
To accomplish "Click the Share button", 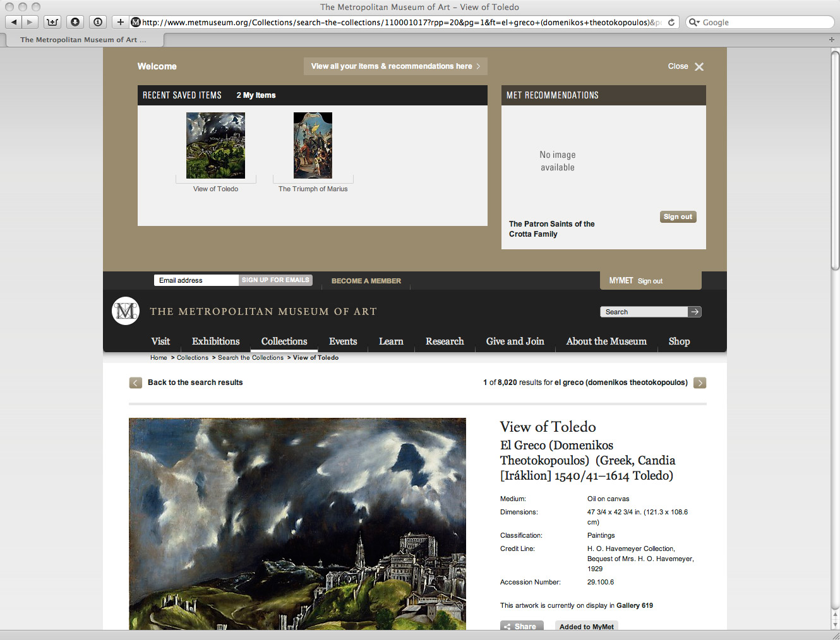I will 522,626.
